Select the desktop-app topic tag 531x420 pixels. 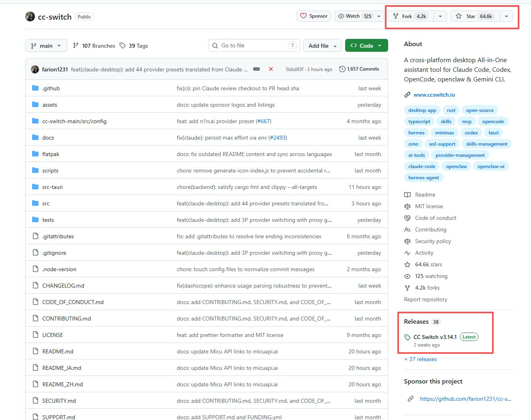point(422,110)
